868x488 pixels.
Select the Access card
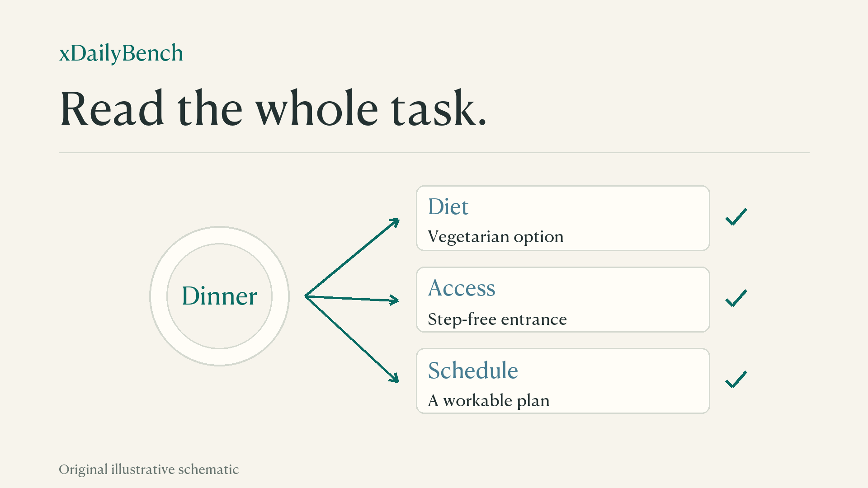click(563, 300)
